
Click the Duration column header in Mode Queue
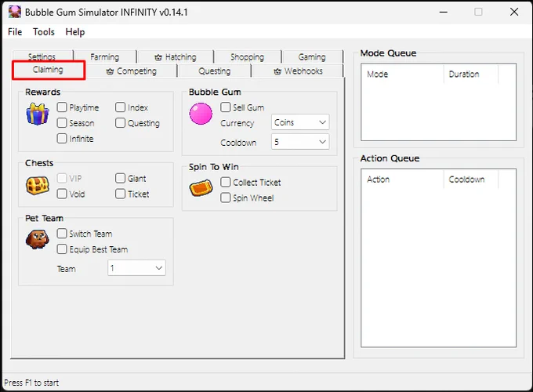click(x=471, y=74)
